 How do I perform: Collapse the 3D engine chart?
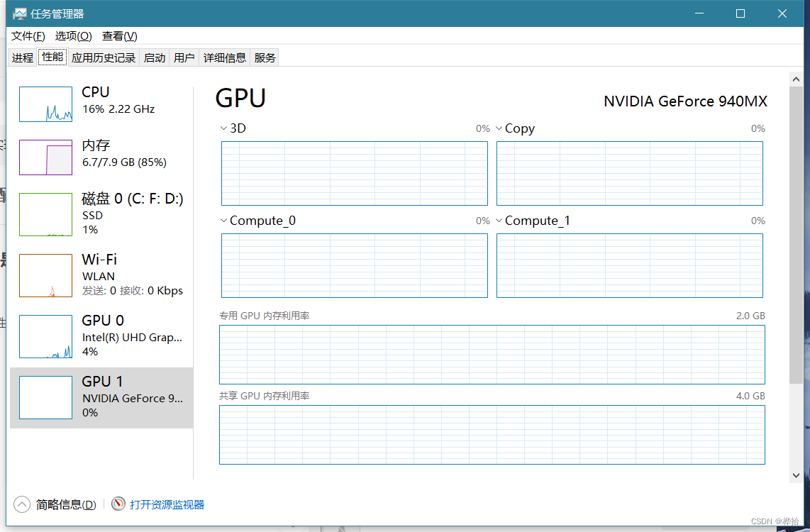[x=223, y=128]
